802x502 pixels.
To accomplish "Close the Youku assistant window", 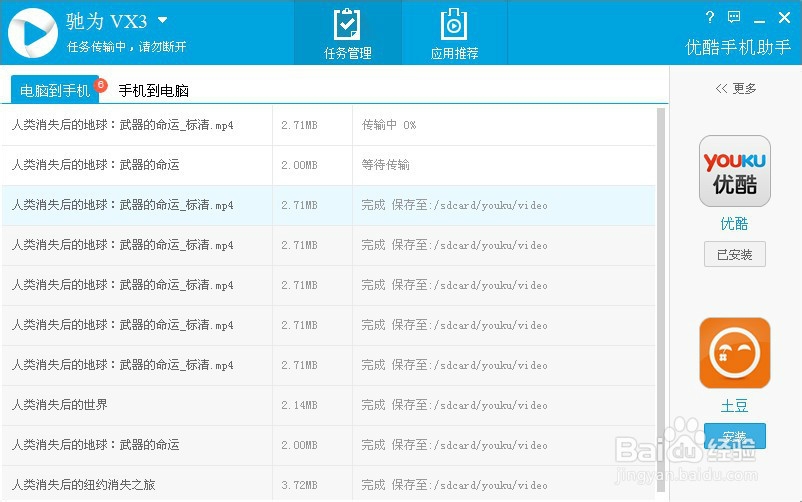I will 784,18.
